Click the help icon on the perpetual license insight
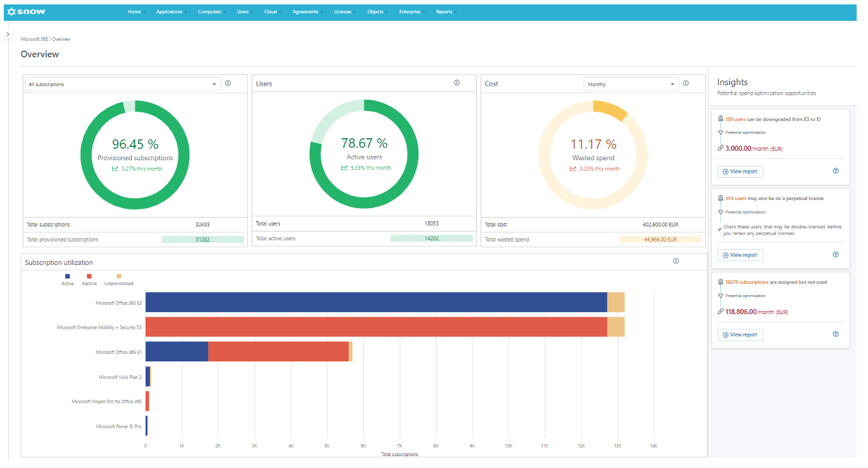 836,255
